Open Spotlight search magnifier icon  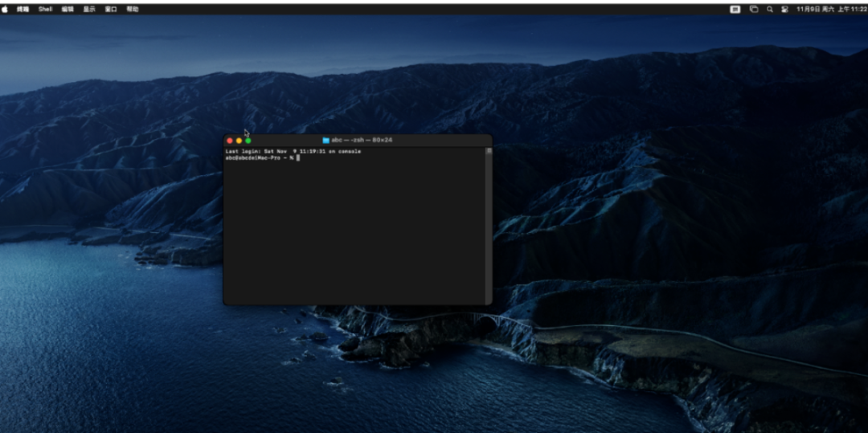(769, 10)
